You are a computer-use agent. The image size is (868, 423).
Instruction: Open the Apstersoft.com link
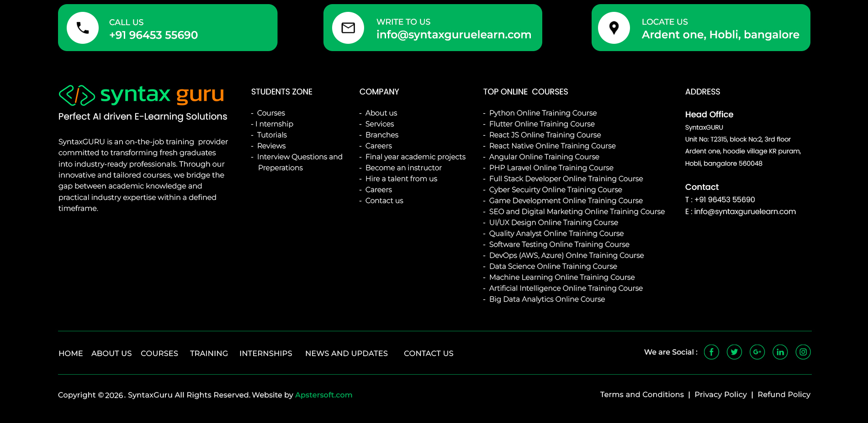tap(323, 395)
